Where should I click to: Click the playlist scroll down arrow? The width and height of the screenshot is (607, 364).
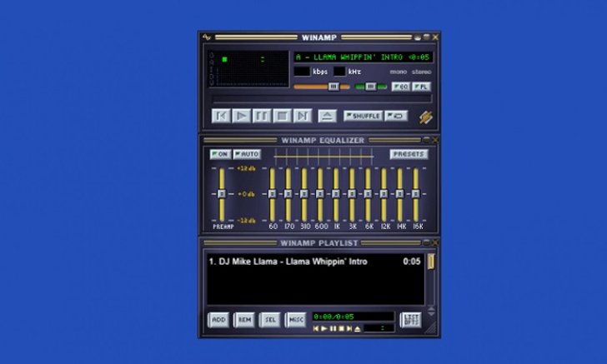point(431,313)
